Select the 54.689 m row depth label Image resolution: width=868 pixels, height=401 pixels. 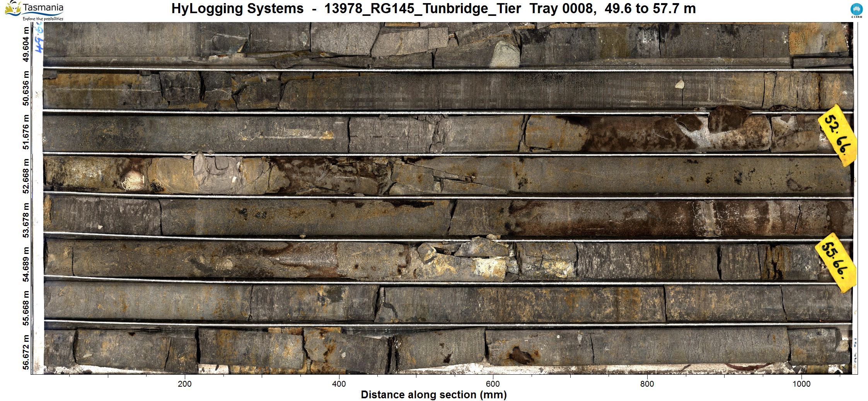[x=26, y=264]
